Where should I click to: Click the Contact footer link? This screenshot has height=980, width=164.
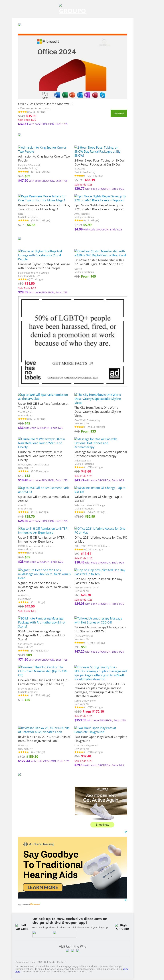tap(61, 962)
